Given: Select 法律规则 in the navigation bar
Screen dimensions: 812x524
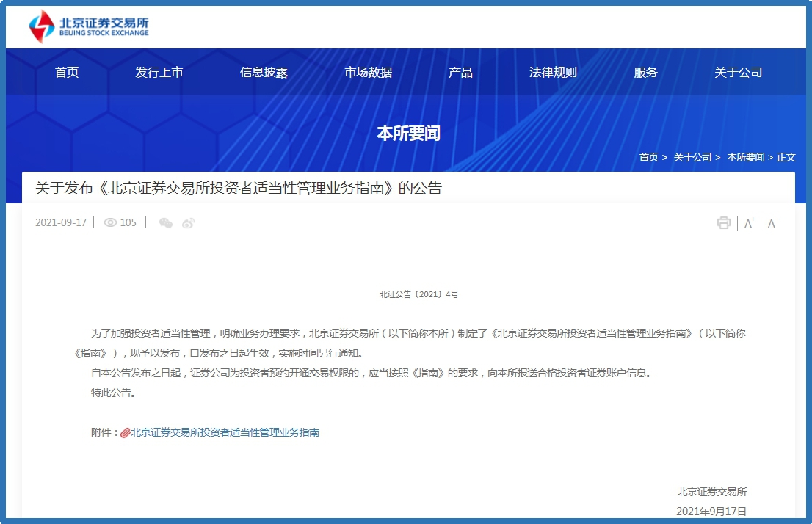Looking at the screenshot, I should pos(553,72).
